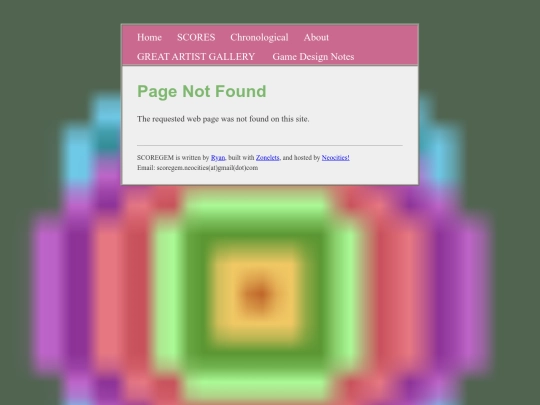Click the horizontal divider above the footer
Screen dimensions: 540x405
point(270,145)
